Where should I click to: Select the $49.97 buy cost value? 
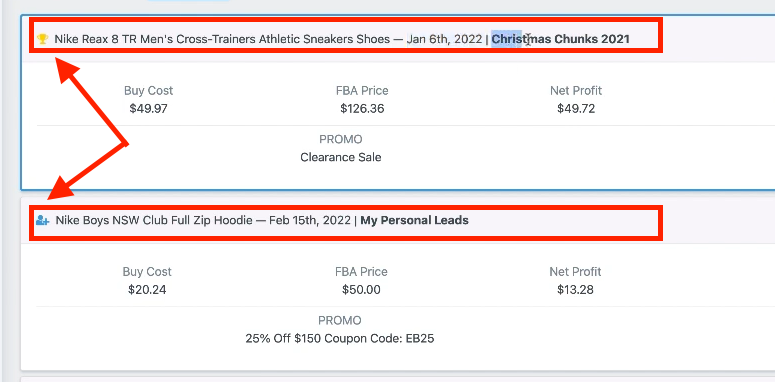(148, 109)
